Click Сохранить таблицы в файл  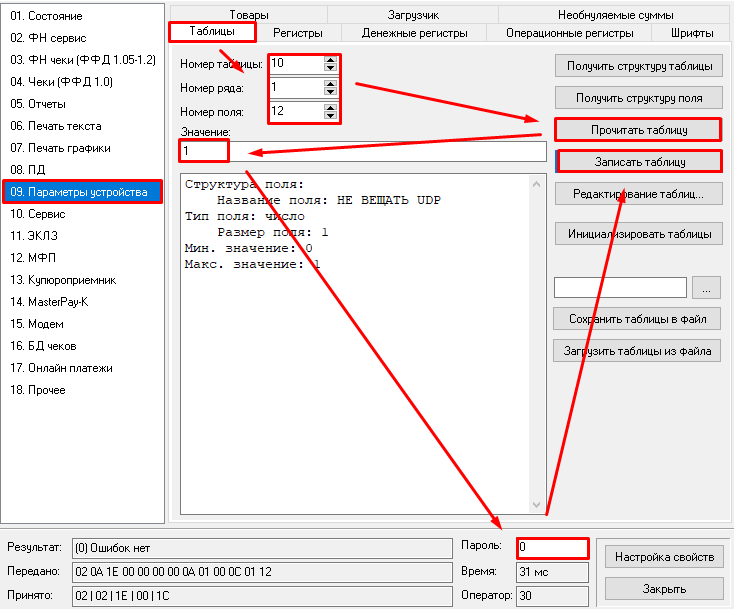(638, 319)
